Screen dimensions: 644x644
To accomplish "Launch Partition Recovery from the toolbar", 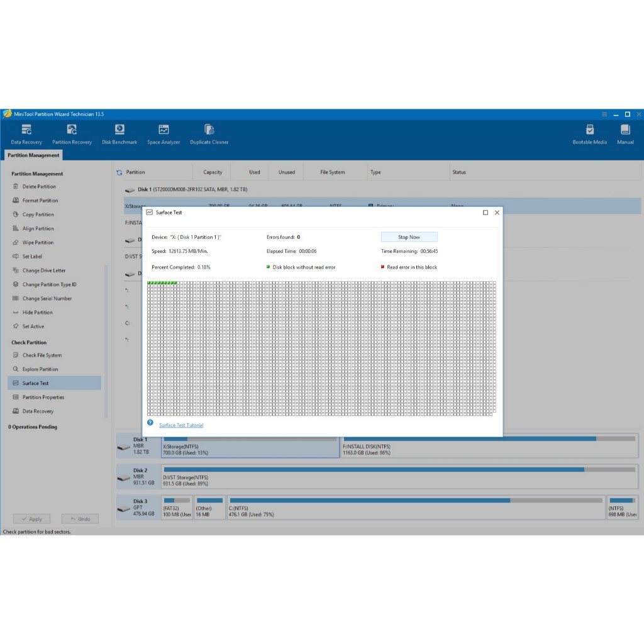I will (x=72, y=134).
